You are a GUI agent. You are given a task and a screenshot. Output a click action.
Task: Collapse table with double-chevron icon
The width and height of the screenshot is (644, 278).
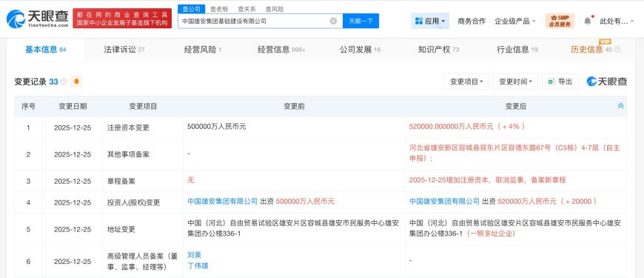(x=620, y=106)
